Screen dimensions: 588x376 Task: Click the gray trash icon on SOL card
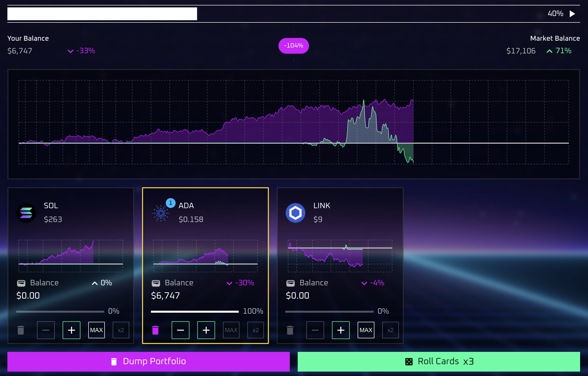coord(21,330)
